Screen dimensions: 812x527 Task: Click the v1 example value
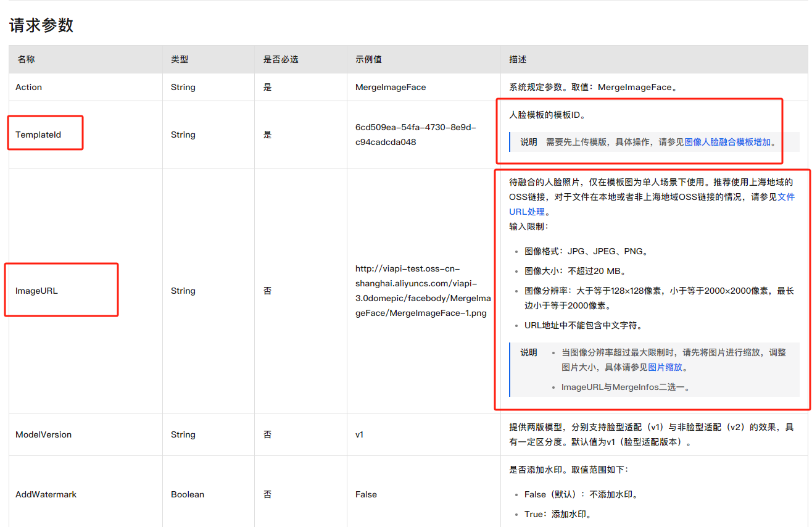coord(360,434)
